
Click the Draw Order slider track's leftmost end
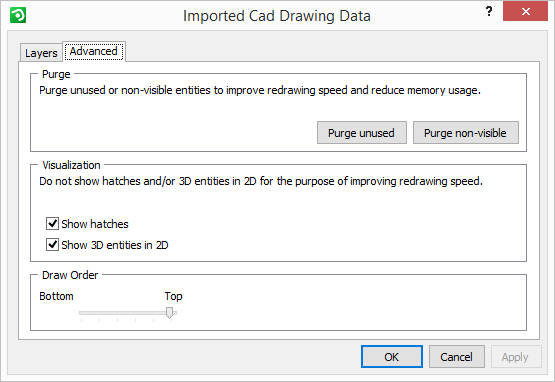81,313
